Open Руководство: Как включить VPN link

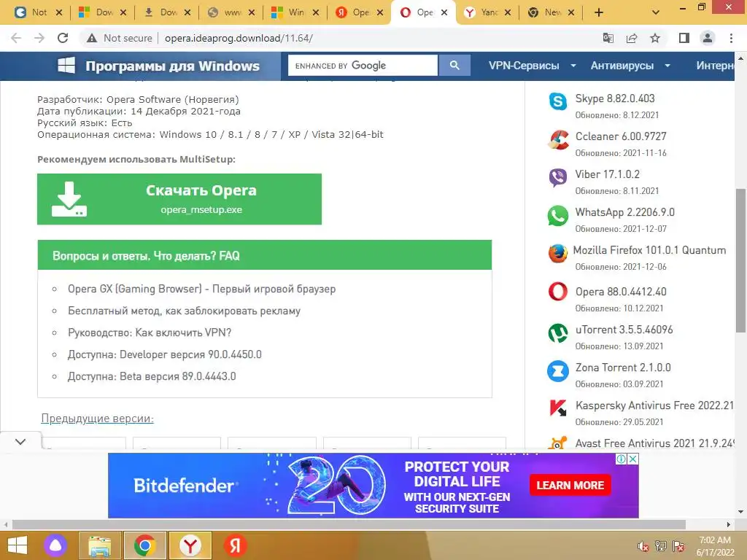(150, 332)
